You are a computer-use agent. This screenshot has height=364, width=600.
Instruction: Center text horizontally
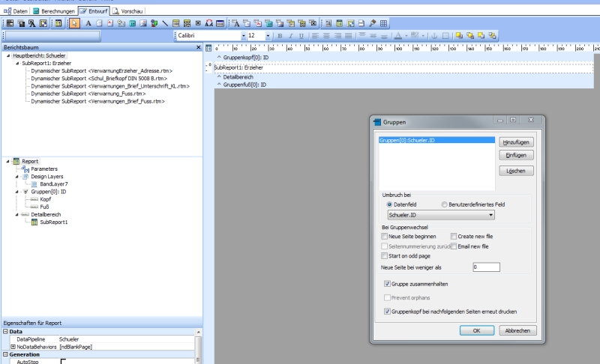click(326, 35)
